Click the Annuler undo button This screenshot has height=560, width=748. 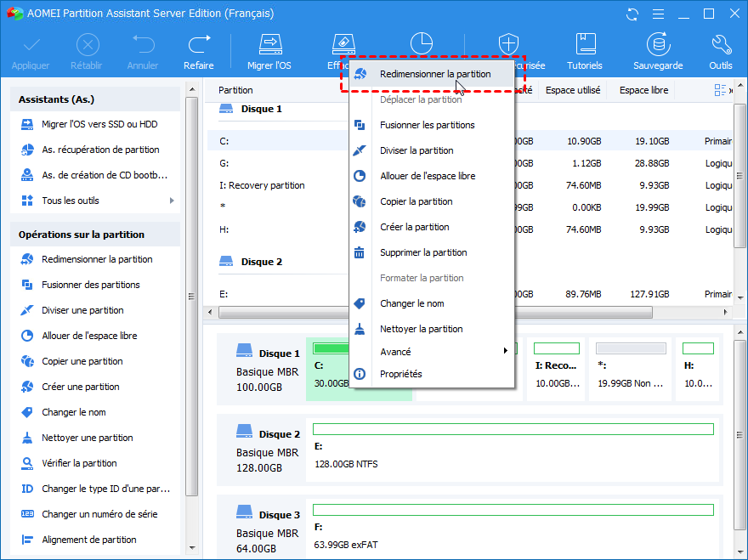(143, 52)
